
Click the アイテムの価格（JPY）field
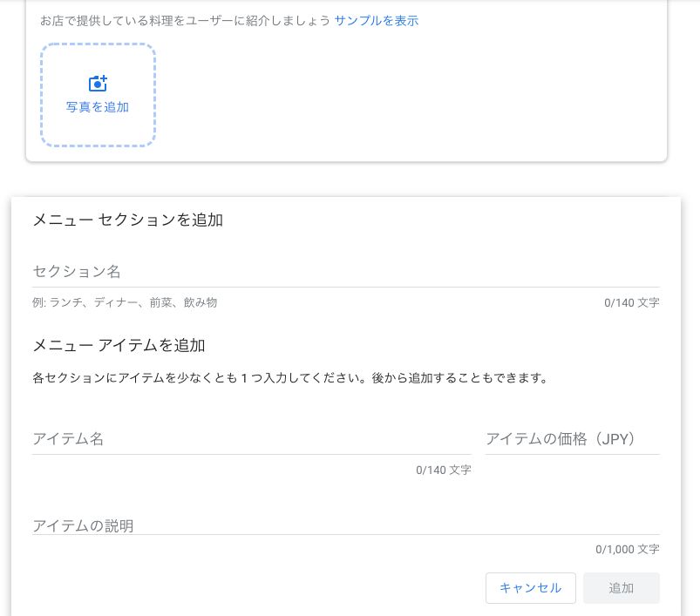[573, 439]
